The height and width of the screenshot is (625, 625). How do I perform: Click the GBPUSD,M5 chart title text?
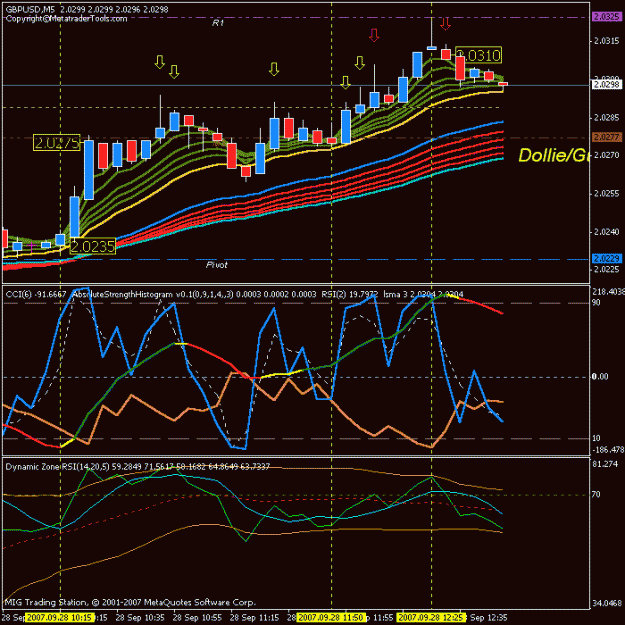coord(30,9)
